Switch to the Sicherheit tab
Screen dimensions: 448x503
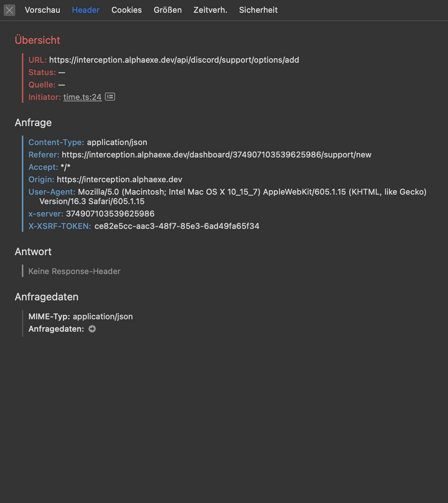coord(258,10)
